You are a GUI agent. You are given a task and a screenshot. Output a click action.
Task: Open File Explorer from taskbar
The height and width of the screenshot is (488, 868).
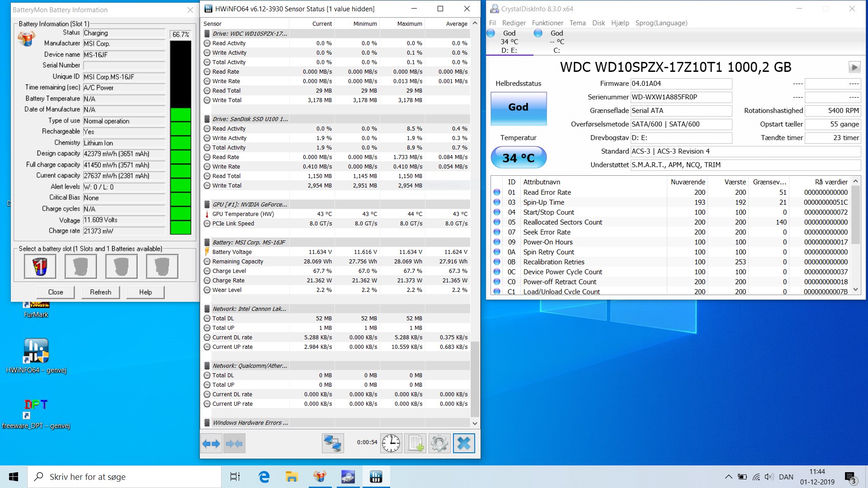click(x=292, y=477)
